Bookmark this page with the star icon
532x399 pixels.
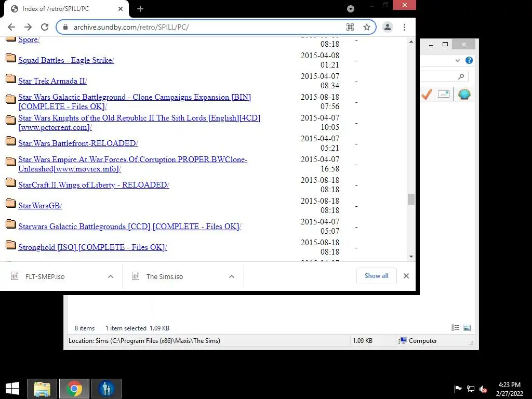tap(366, 27)
